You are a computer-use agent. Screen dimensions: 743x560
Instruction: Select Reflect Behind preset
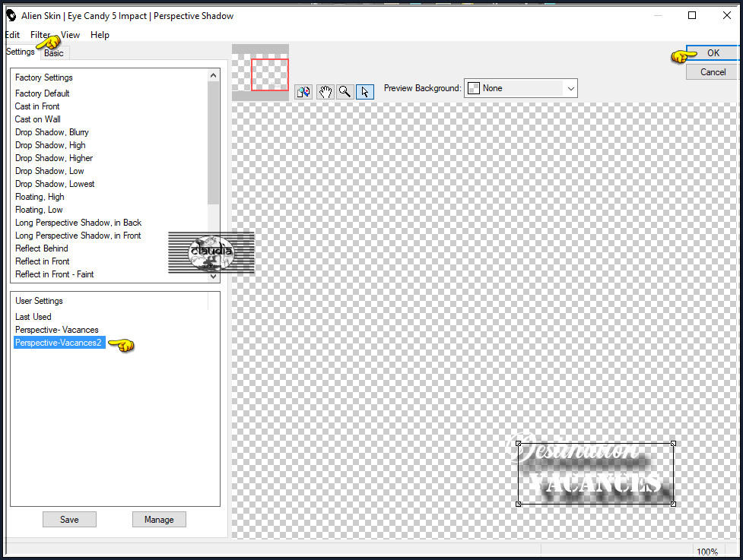[41, 248]
